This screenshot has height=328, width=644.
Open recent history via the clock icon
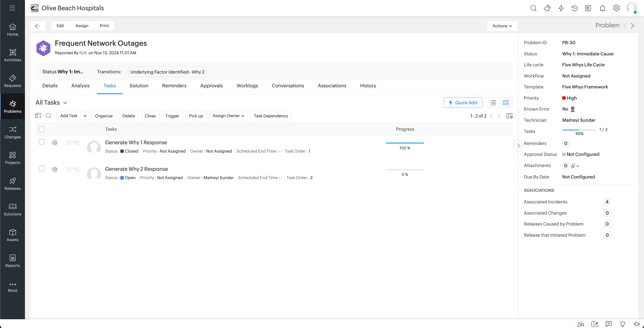574,8
